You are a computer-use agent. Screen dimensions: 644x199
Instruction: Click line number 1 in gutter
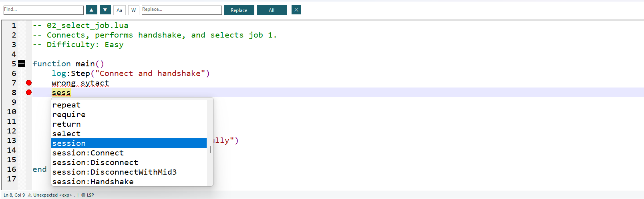[14, 25]
